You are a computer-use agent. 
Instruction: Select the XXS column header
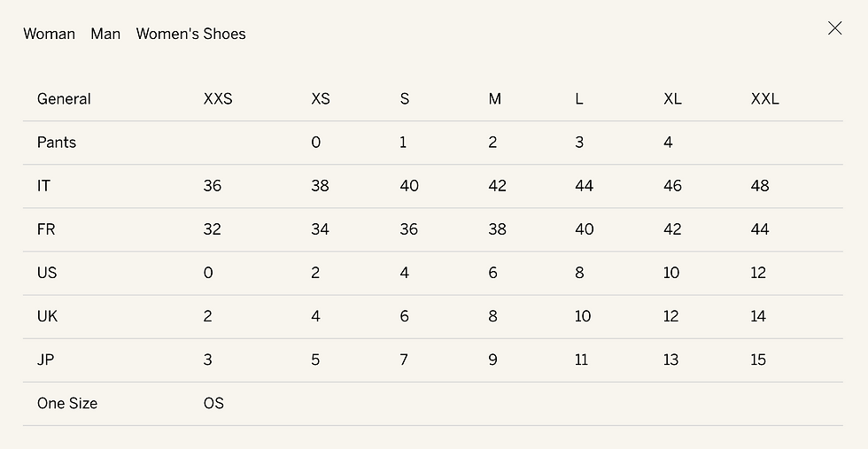[218, 99]
